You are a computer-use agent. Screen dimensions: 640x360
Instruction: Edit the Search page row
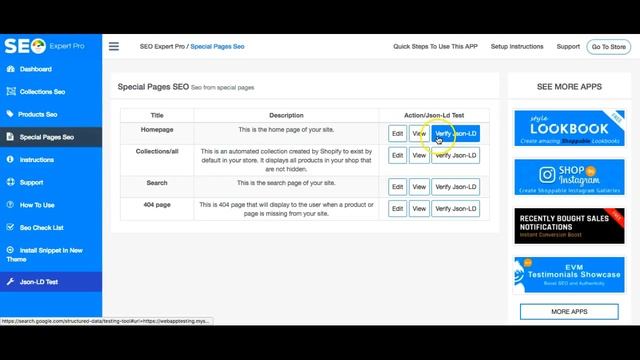tap(397, 187)
